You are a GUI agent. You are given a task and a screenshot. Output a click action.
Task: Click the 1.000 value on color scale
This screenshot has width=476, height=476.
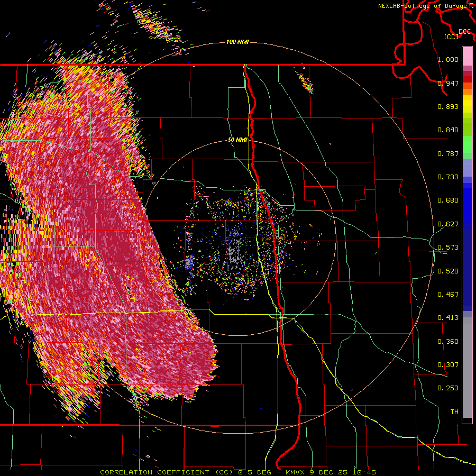coord(448,59)
